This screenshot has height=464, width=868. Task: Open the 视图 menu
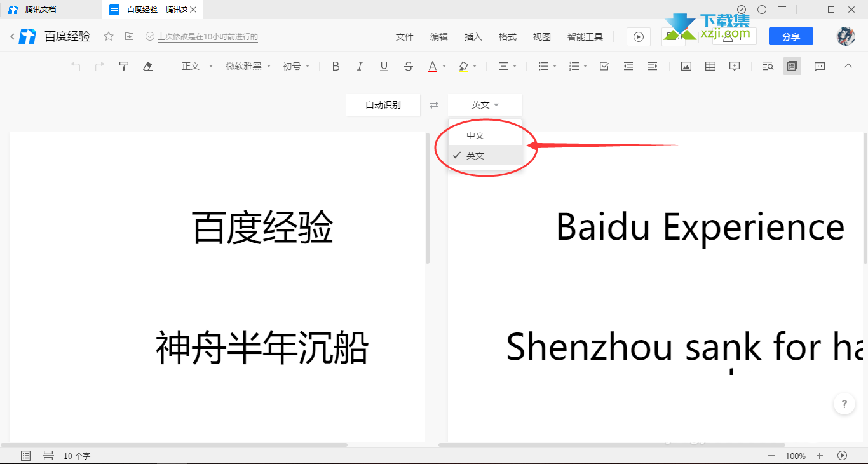[542, 37]
